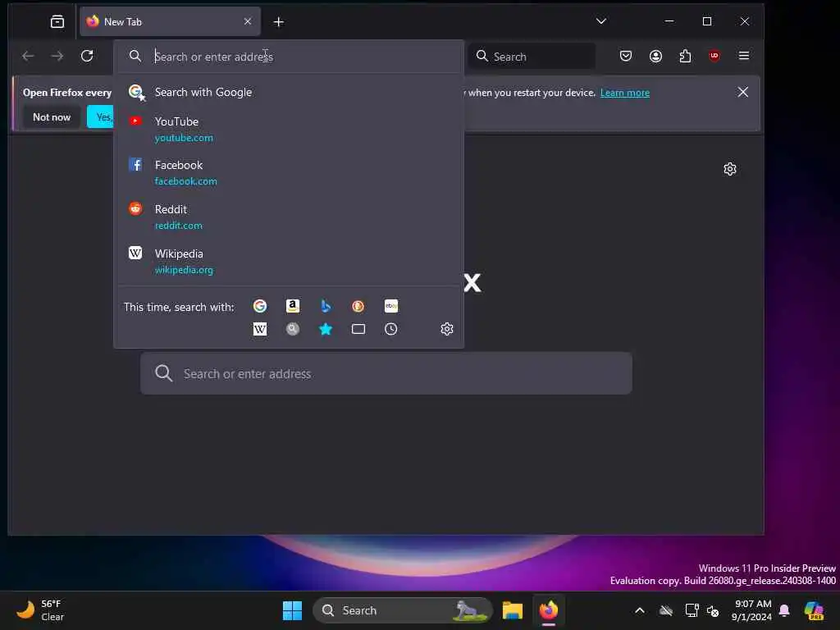Viewport: 840px width, 630px height.
Task: Reload the current page
Action: point(87,56)
